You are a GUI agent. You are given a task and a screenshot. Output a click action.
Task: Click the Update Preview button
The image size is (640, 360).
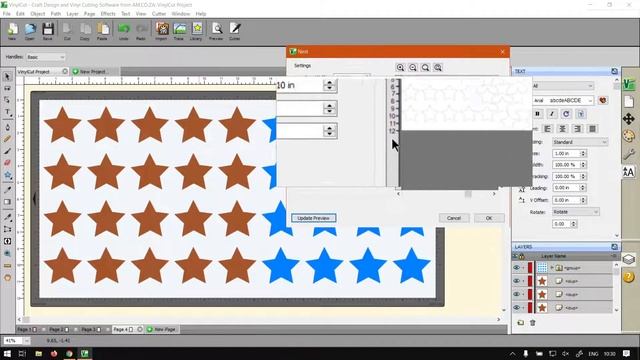(313, 218)
